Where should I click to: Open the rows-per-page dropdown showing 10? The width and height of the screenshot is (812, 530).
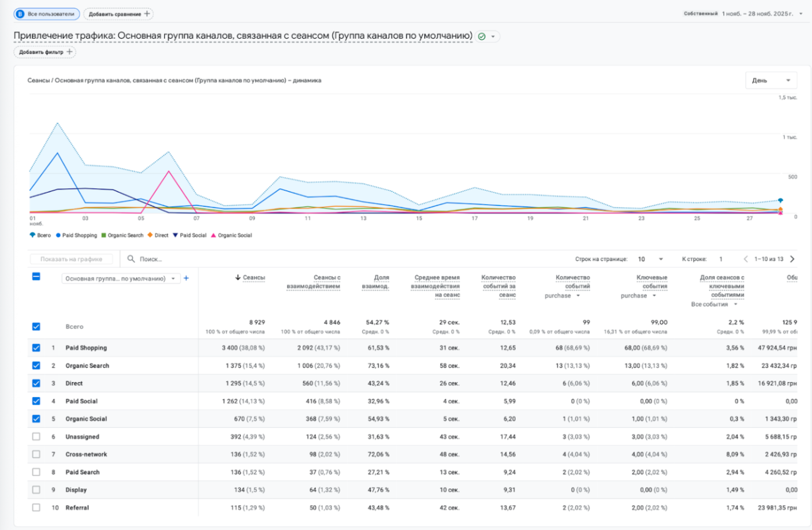click(x=650, y=259)
